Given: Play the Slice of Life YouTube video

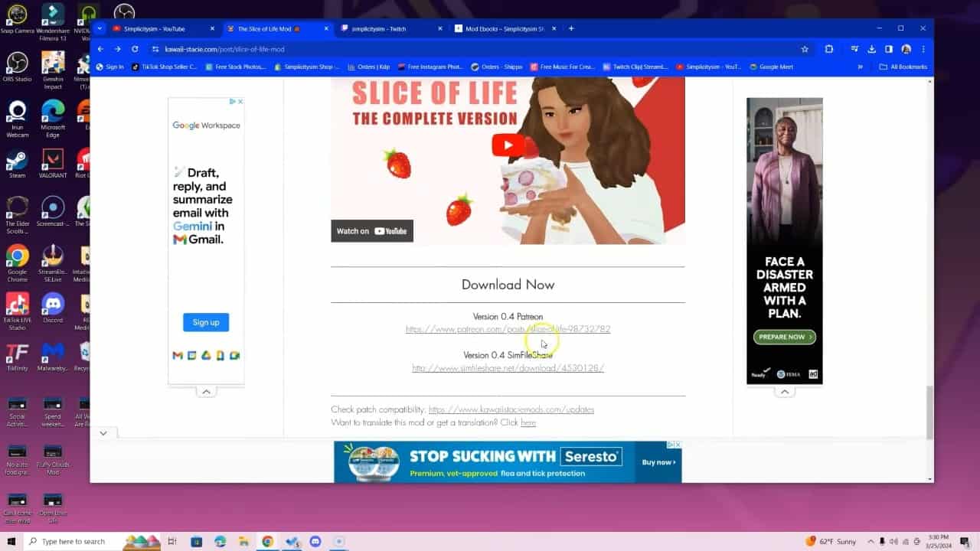Looking at the screenshot, I should (508, 145).
